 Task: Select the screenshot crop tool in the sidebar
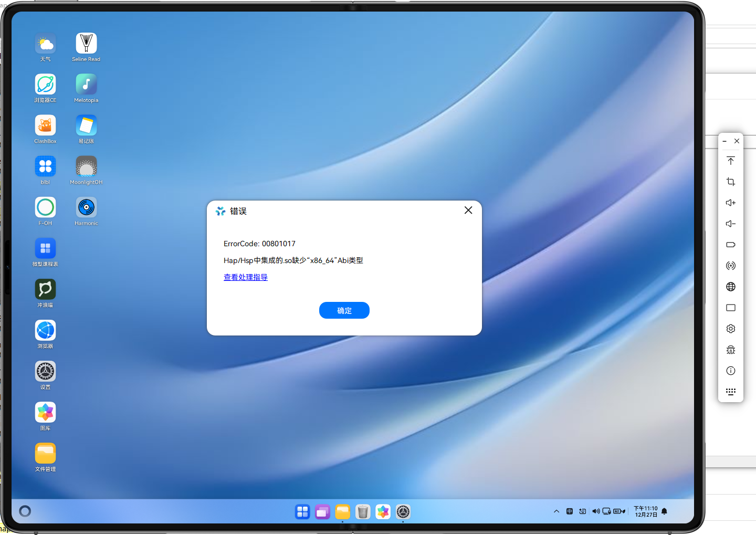tap(730, 182)
